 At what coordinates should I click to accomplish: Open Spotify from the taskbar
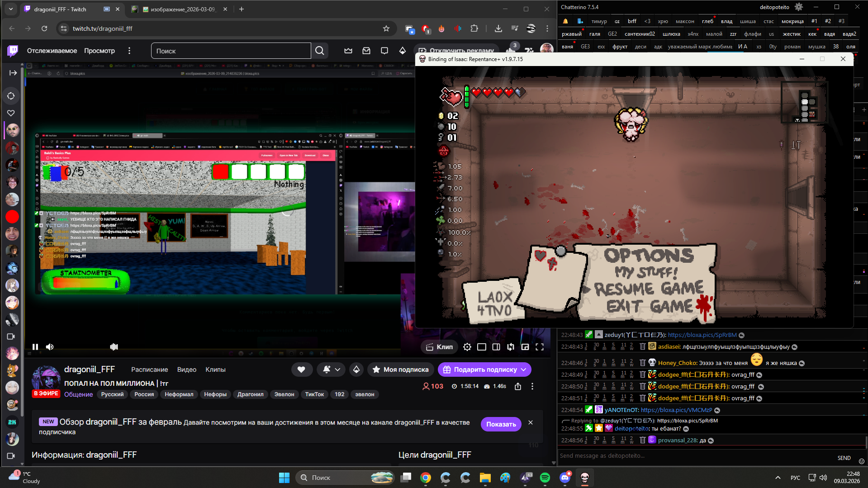pos(545,478)
